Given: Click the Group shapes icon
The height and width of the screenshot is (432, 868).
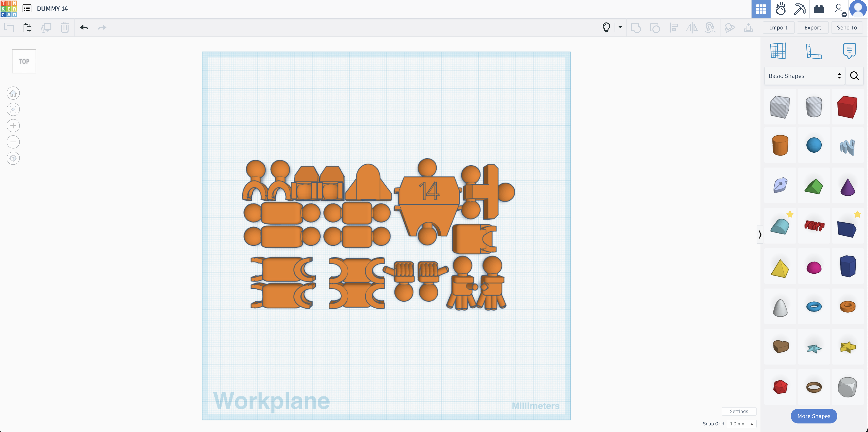Looking at the screenshot, I should (x=636, y=28).
